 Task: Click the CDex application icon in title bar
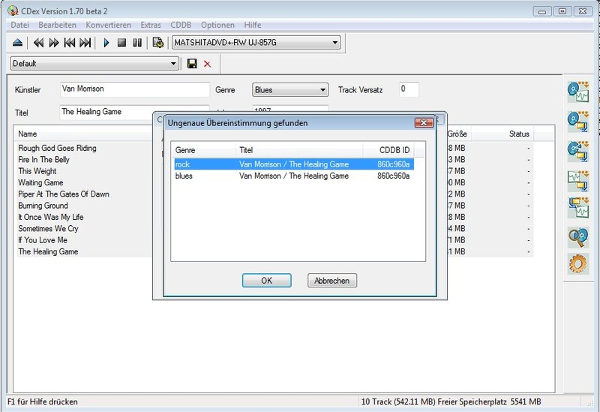(13, 11)
